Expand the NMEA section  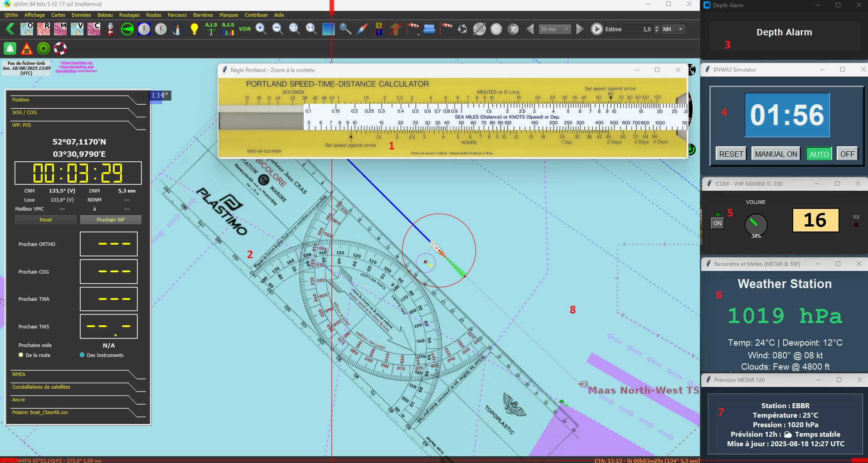tap(78, 374)
